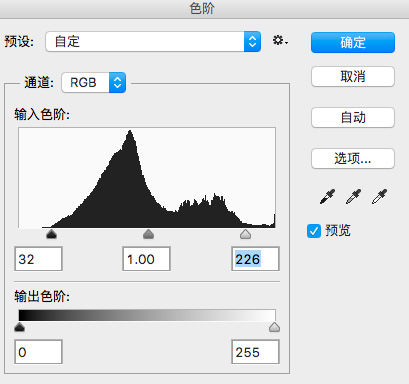Select the gray point eyedropper
The height and width of the screenshot is (384, 409).
pyautogui.click(x=353, y=196)
